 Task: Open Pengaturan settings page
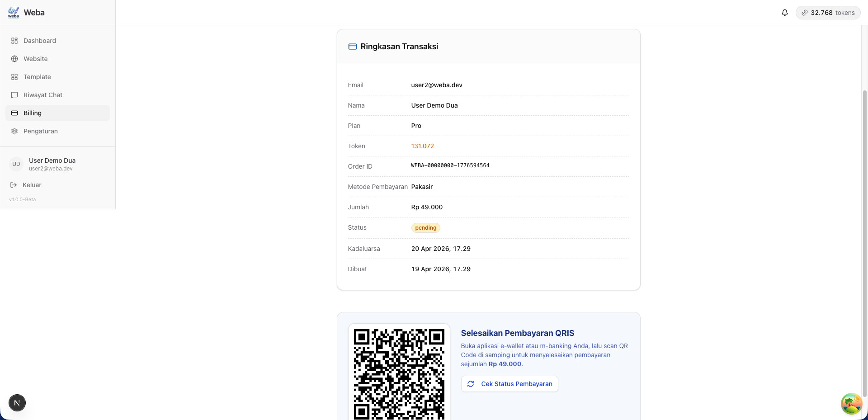(57, 131)
